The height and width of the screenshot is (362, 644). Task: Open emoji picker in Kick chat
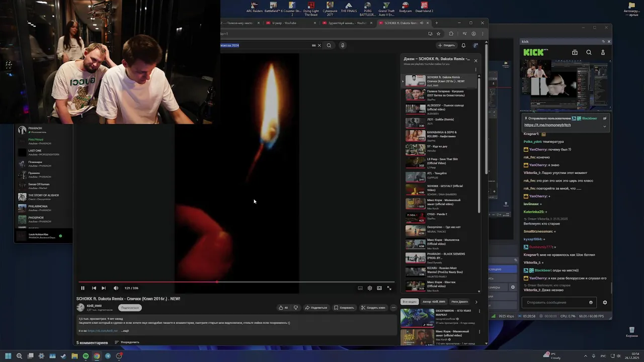[591, 303]
